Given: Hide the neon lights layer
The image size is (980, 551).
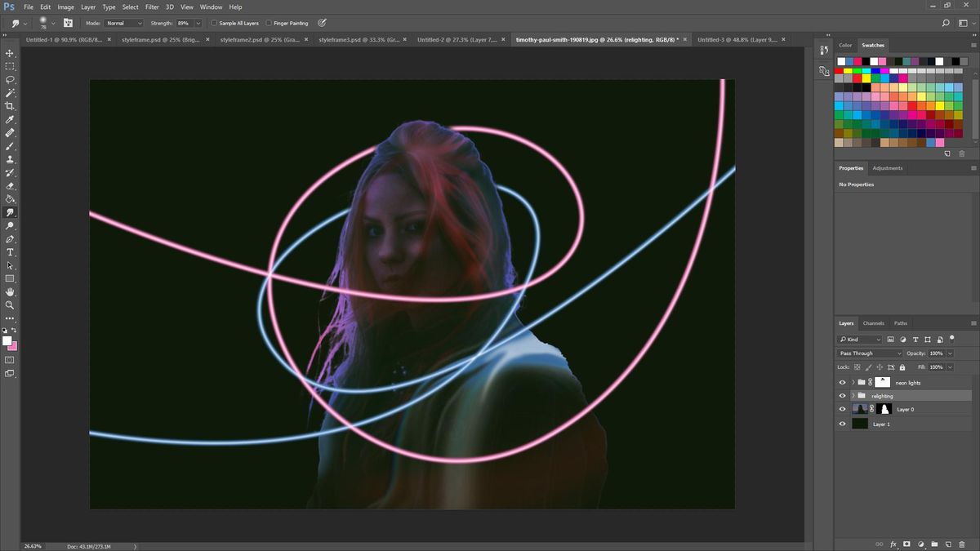Looking at the screenshot, I should [x=842, y=381].
